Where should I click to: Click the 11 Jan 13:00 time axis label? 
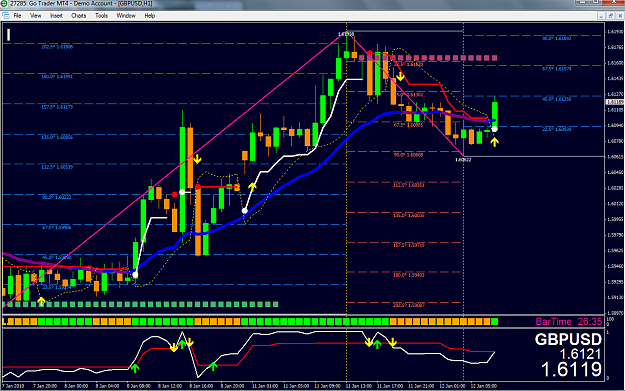[358, 386]
